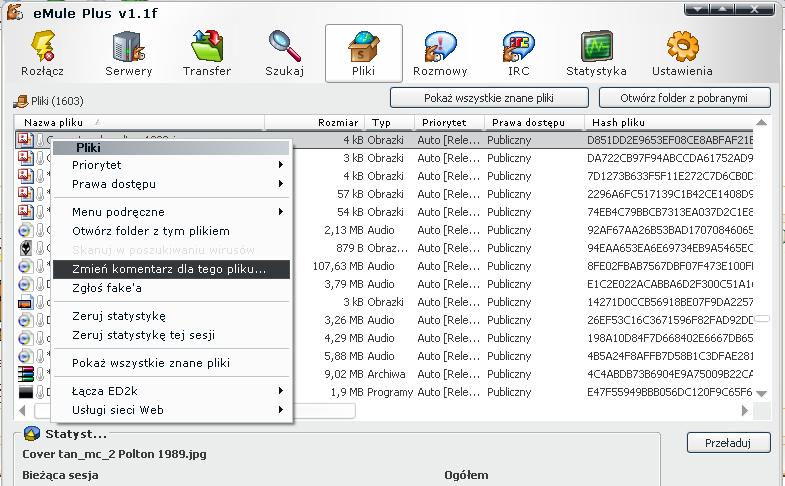Sort by Priorytet column header

[449, 122]
